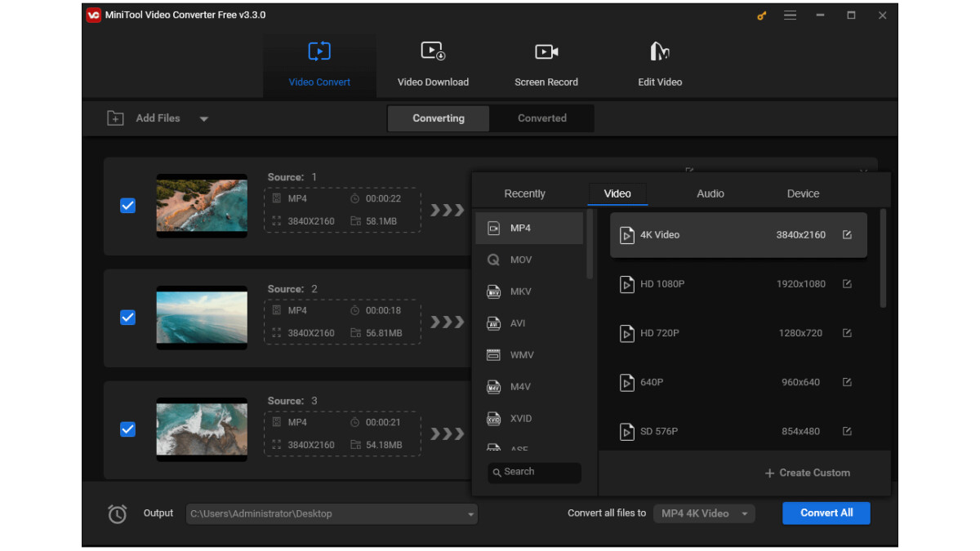Edit the HD 1080P preset settings

coord(847,284)
